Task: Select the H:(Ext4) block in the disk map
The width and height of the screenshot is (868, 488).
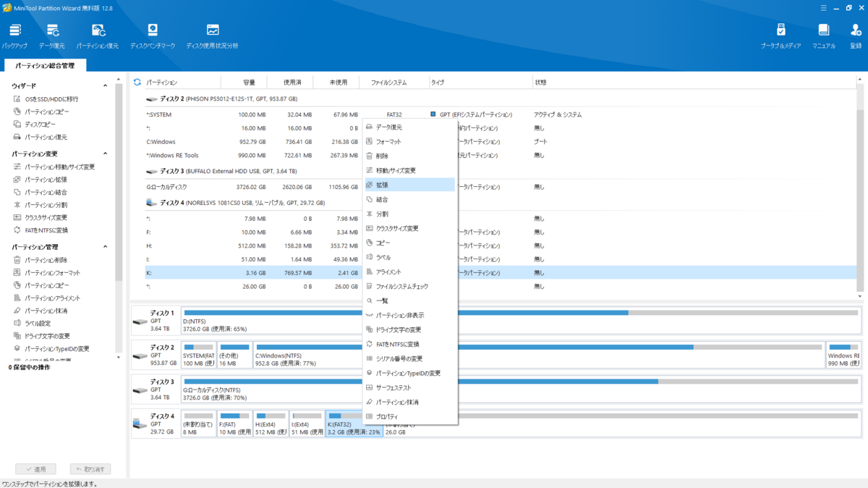Action: [271, 423]
